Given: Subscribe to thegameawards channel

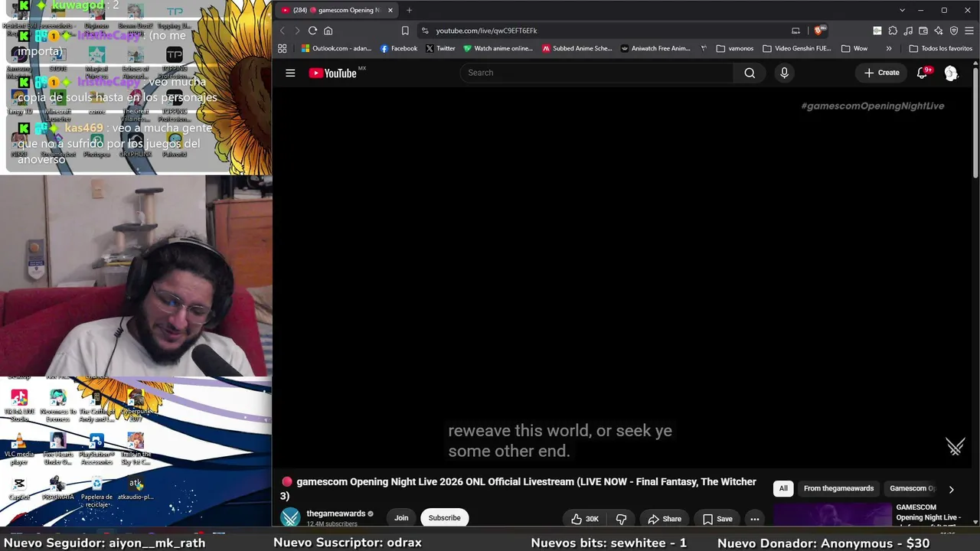Looking at the screenshot, I should click(x=444, y=518).
